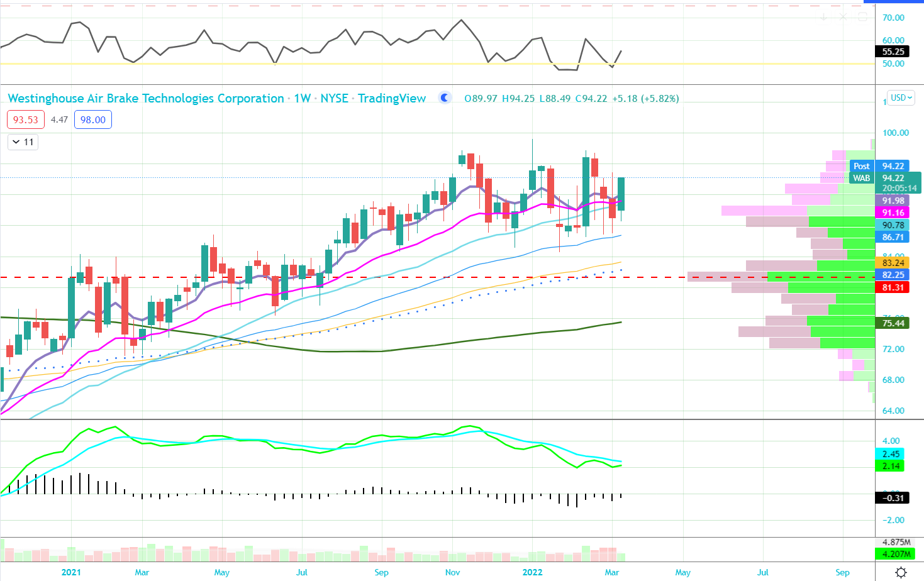924x581 pixels.
Task: Click the 1W interval label
Action: pos(303,98)
